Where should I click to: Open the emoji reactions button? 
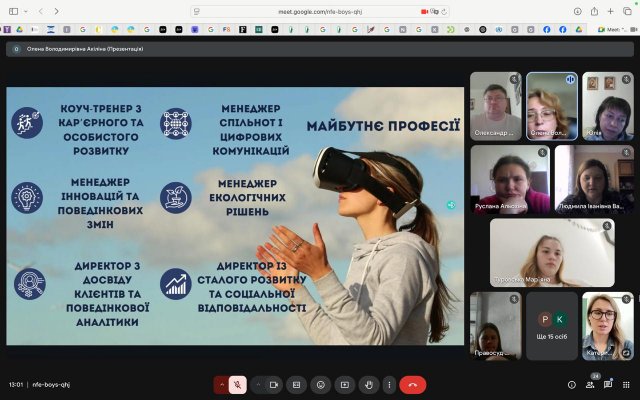[x=320, y=384]
